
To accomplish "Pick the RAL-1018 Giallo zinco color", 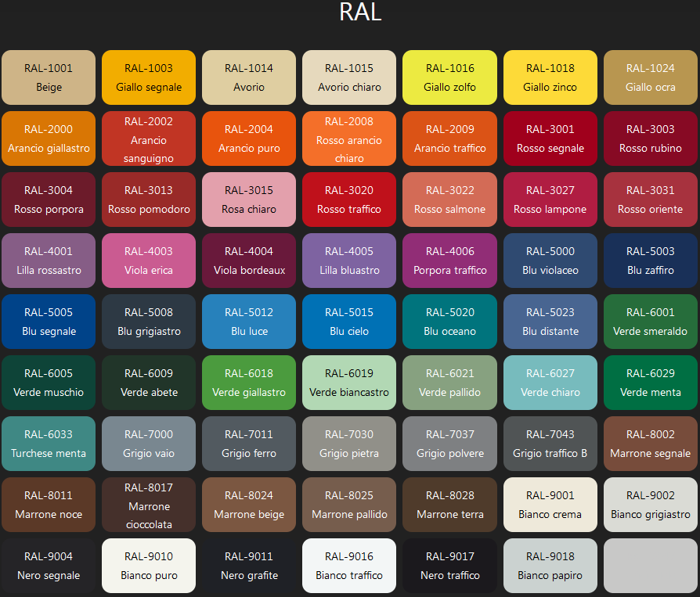I will (x=550, y=77).
